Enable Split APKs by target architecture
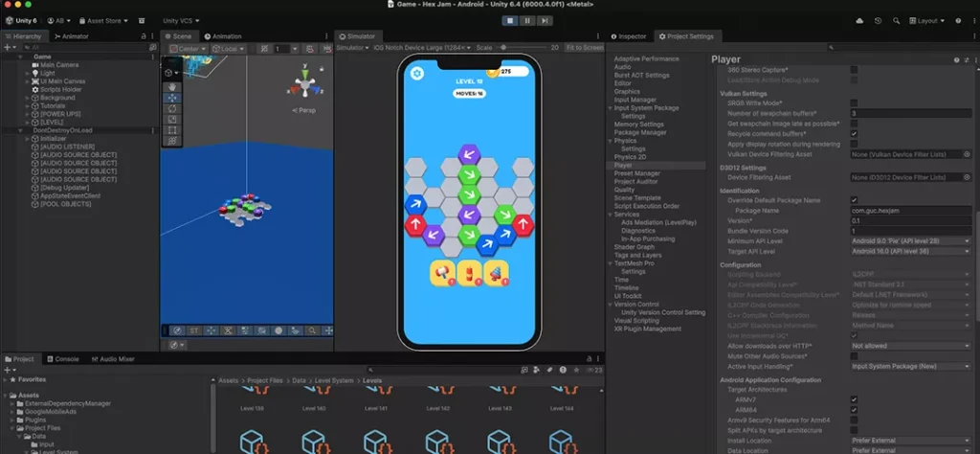This screenshot has height=454, width=980. point(854,430)
